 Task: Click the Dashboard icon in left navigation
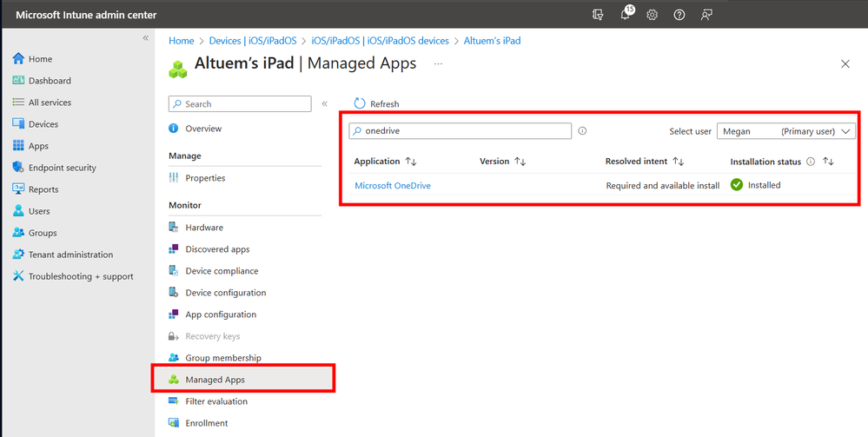pos(18,80)
